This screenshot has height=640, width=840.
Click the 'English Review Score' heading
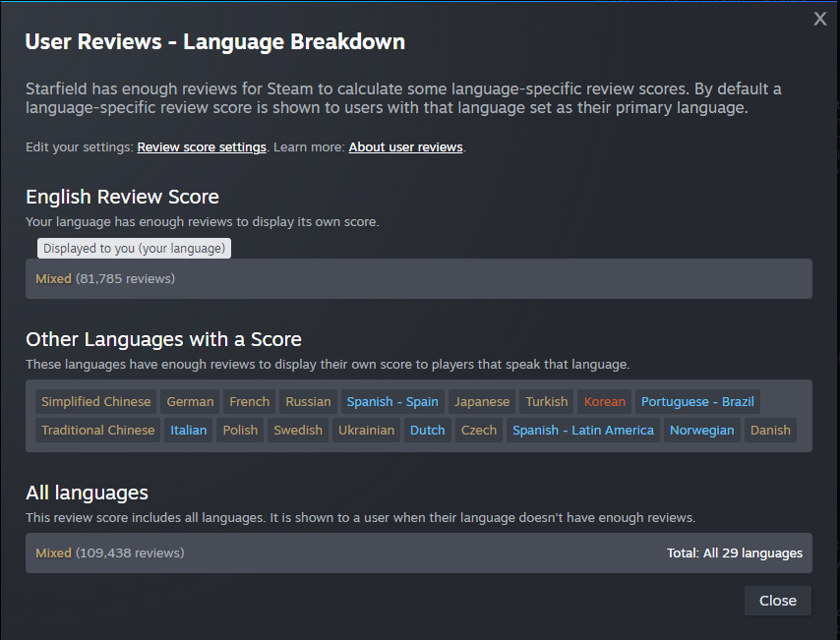(x=122, y=197)
